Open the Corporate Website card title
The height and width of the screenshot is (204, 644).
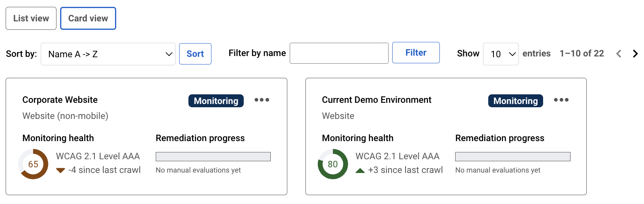tap(60, 100)
